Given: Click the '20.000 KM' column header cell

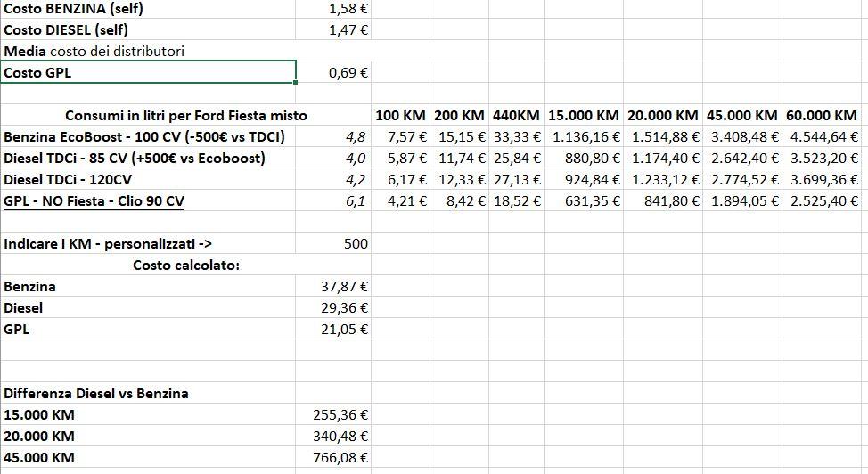Looking at the screenshot, I should [x=663, y=116].
